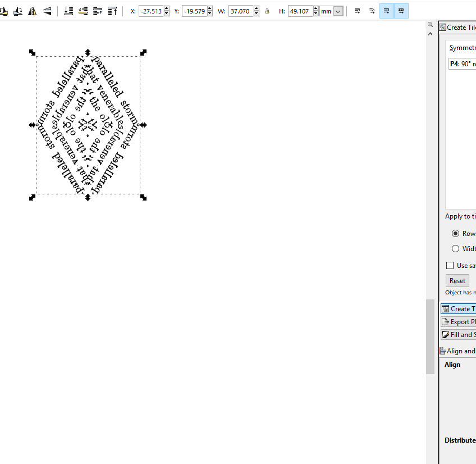Enable the "Use saved size" checkbox
The image size is (476, 464).
[450, 265]
